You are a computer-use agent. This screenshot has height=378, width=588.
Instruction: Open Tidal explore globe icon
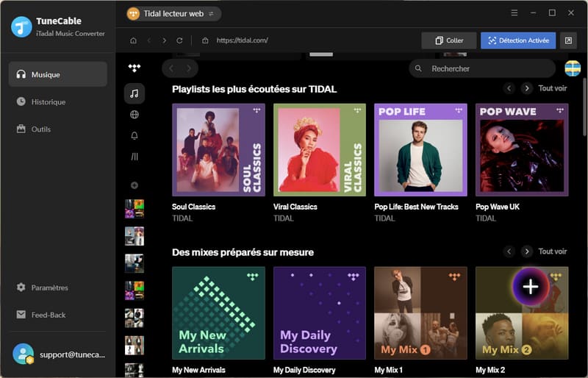(135, 115)
